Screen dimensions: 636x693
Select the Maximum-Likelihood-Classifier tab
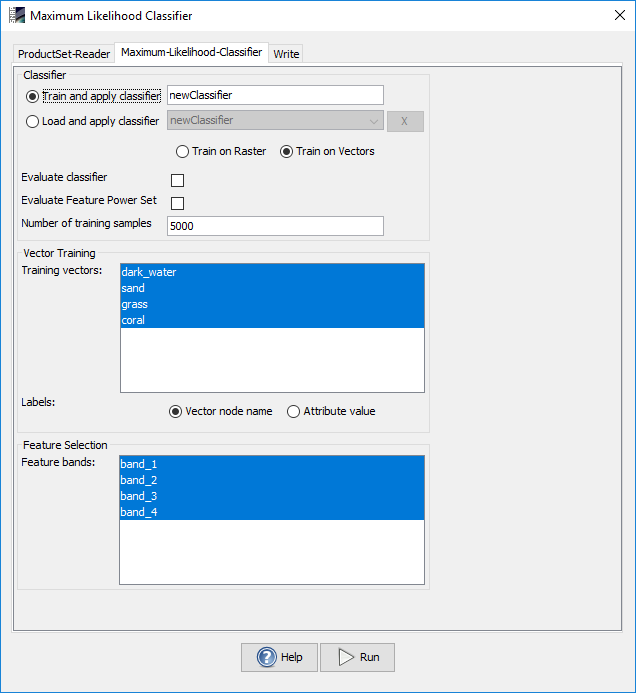(x=191, y=52)
